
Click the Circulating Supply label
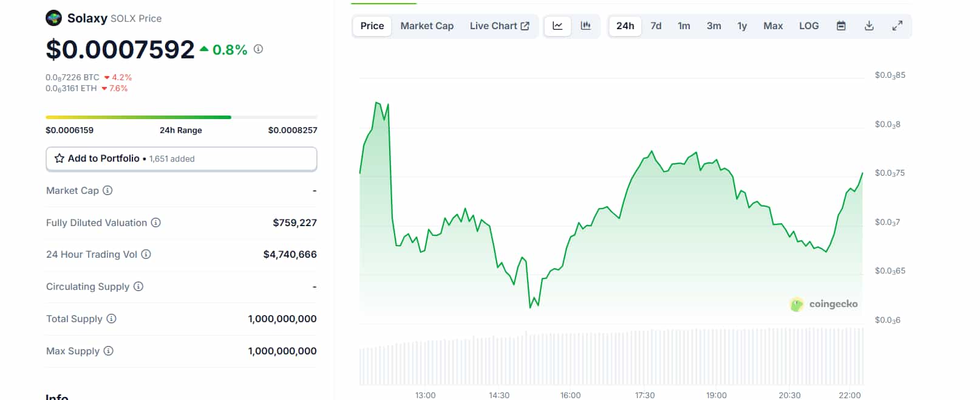click(x=88, y=286)
